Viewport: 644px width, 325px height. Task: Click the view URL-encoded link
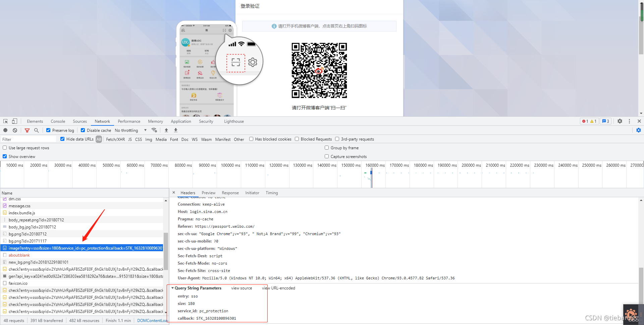point(279,288)
